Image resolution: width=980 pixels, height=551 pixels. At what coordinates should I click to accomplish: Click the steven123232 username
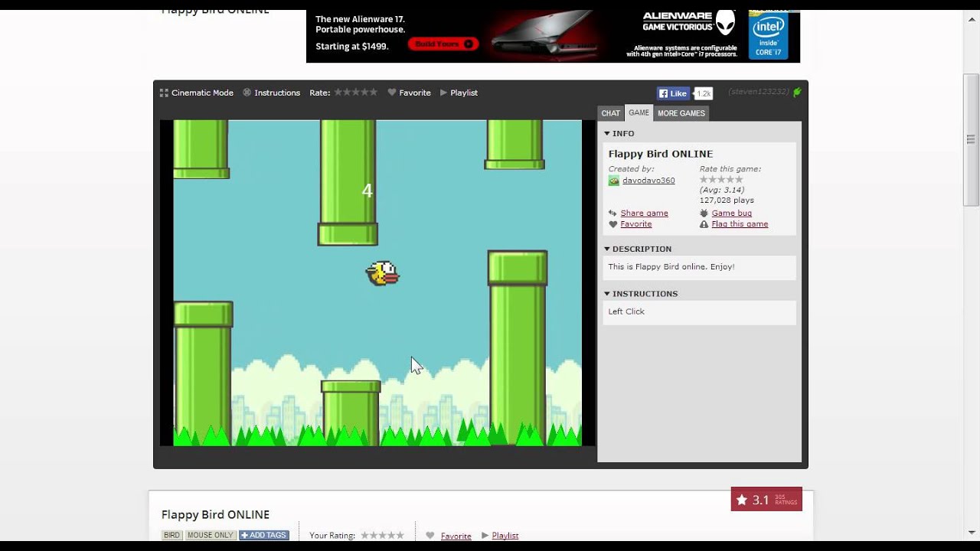[758, 92]
